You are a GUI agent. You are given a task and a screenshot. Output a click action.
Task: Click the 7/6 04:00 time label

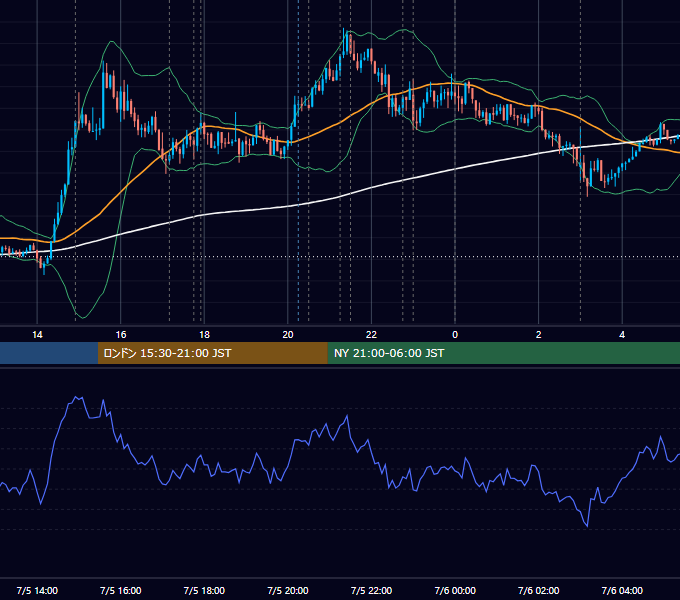point(622,590)
